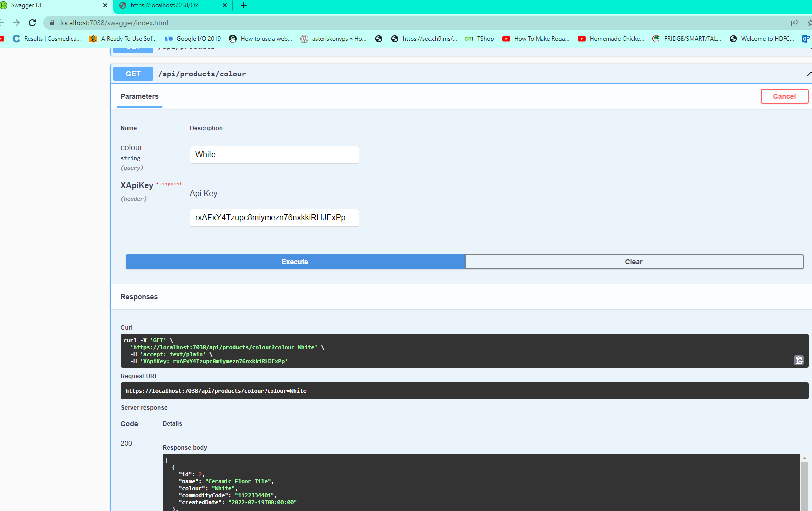Click the view site information lock icon
Screen dimensions: 812x511
[x=52, y=23]
